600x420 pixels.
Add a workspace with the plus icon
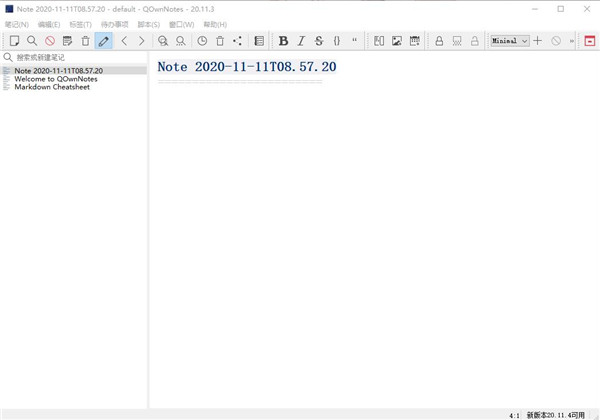[x=538, y=41]
